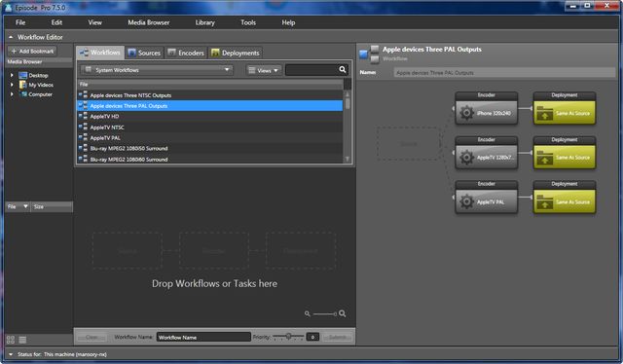Click the zoom in magnifier icon
This screenshot has width=623, height=364.
coord(343,313)
